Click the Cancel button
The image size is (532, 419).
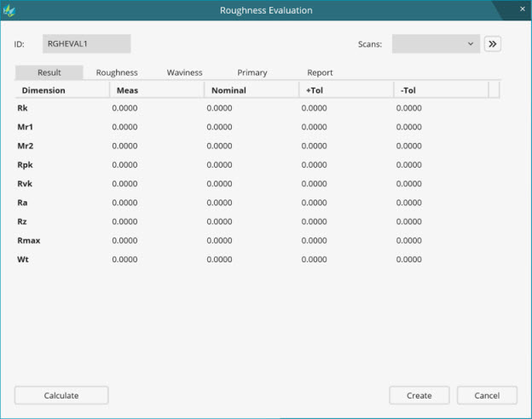point(487,395)
